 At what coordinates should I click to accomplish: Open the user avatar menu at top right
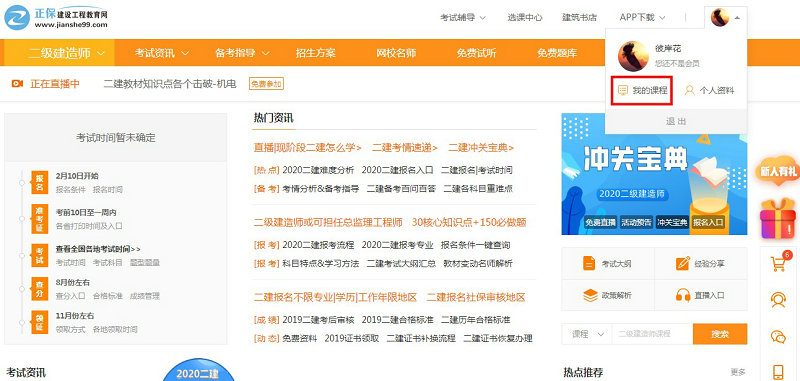pyautogui.click(x=719, y=17)
